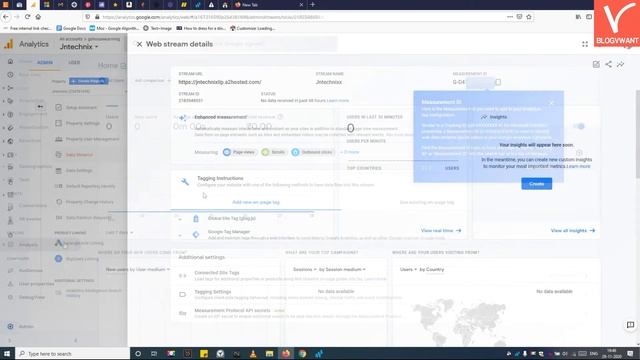Copy the Measurement ID with copy icon
The image size is (640, 360).
498,82
